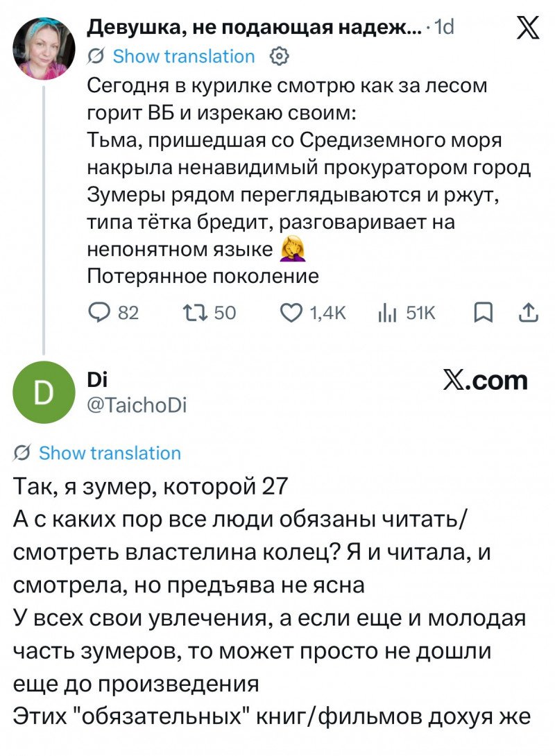
Task: Click the translate icon beside the top tweet's Show translation
Action: [96, 56]
